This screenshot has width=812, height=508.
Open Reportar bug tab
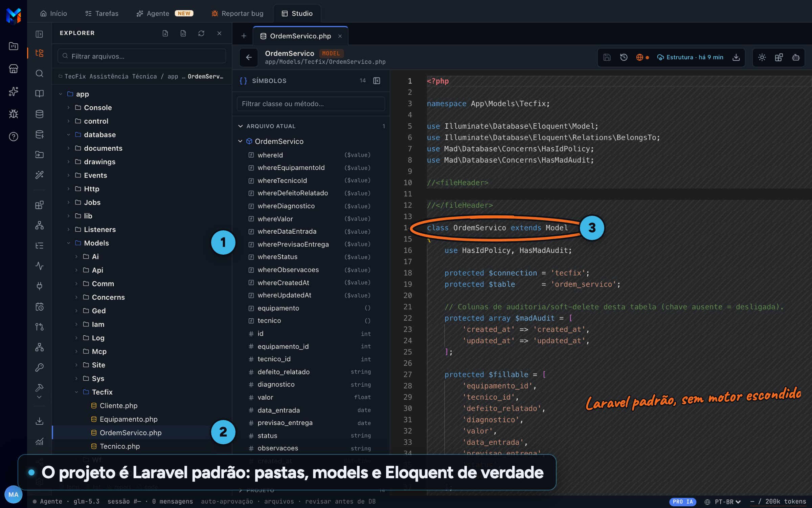click(238, 14)
